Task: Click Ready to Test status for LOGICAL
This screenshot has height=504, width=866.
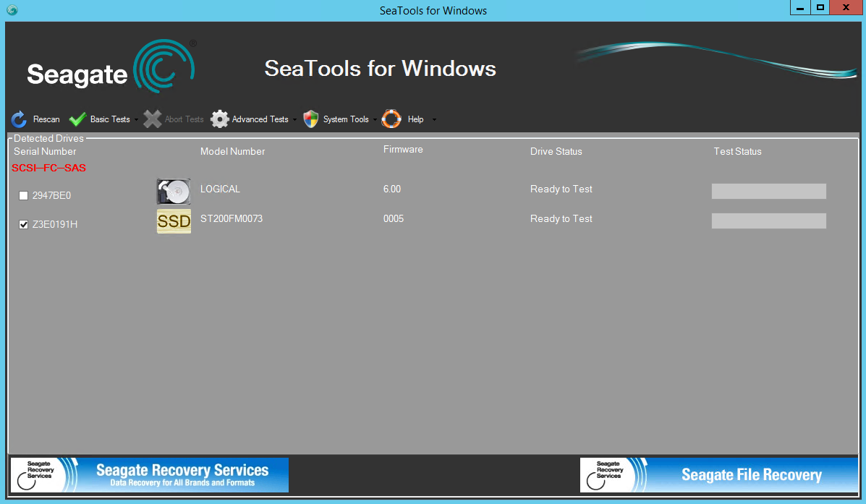Action: 561,189
